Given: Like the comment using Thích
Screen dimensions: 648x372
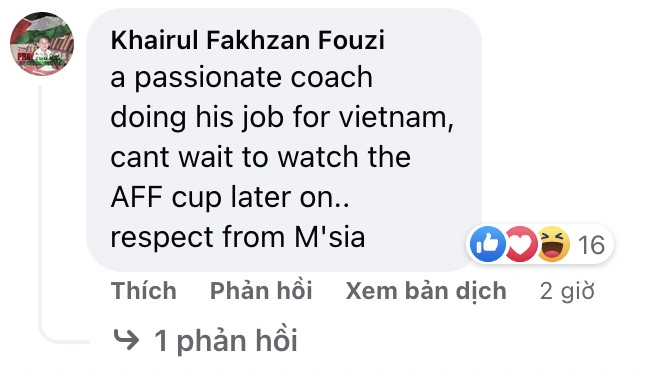Looking at the screenshot, I should (x=144, y=291).
